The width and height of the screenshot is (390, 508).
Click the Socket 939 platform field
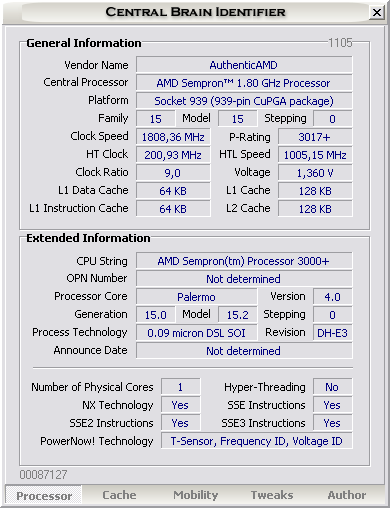[x=244, y=101]
